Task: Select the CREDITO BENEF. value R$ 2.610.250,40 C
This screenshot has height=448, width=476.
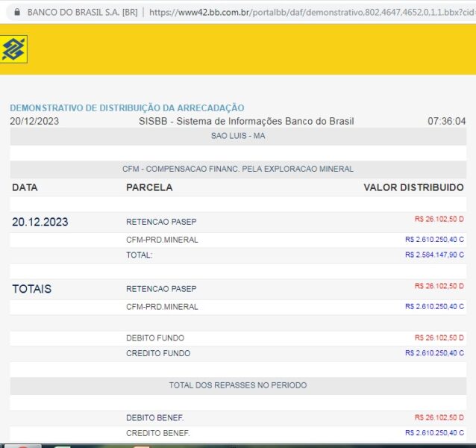Action: pos(434,432)
